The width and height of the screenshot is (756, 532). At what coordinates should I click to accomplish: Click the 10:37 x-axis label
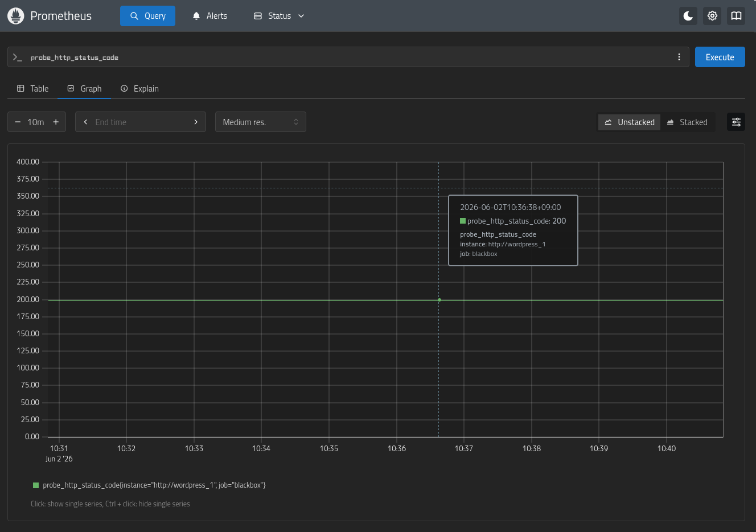(464, 448)
